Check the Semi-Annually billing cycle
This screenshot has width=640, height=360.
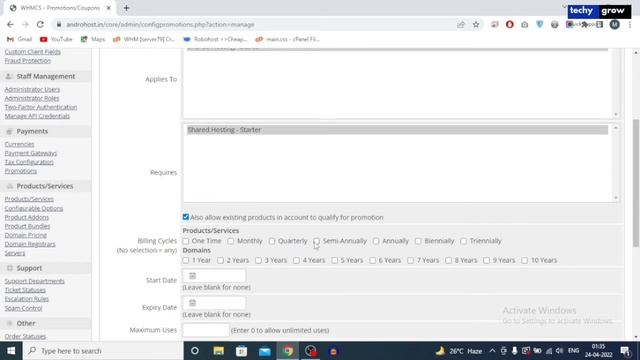(316, 241)
